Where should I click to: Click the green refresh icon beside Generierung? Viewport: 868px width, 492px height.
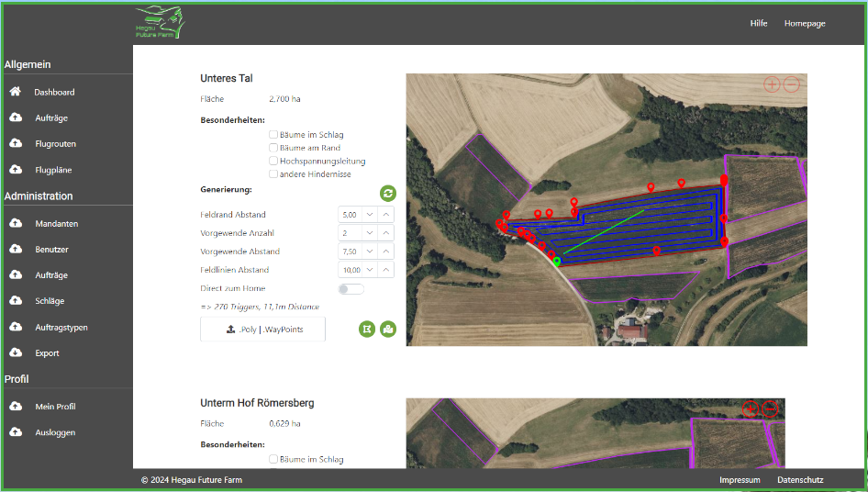pyautogui.click(x=388, y=193)
